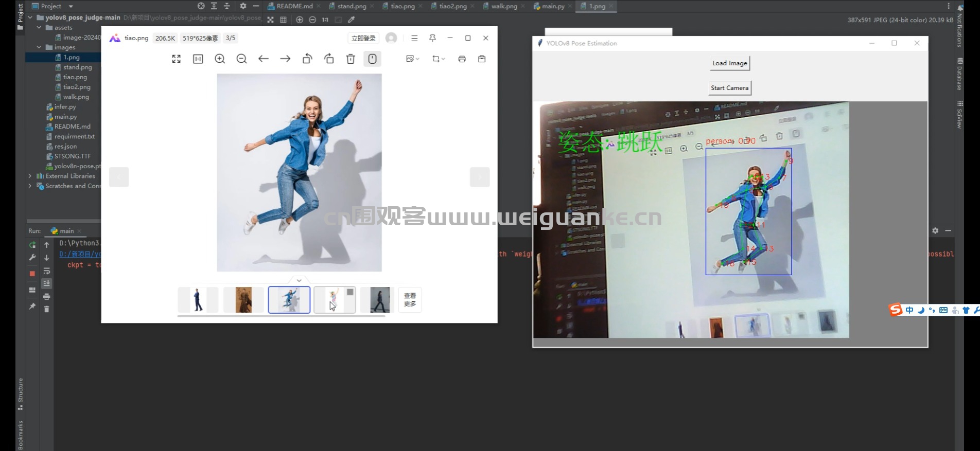This screenshot has height=451, width=980.
Task: Rotate tiao.png clockwise in viewer
Action: (x=329, y=59)
